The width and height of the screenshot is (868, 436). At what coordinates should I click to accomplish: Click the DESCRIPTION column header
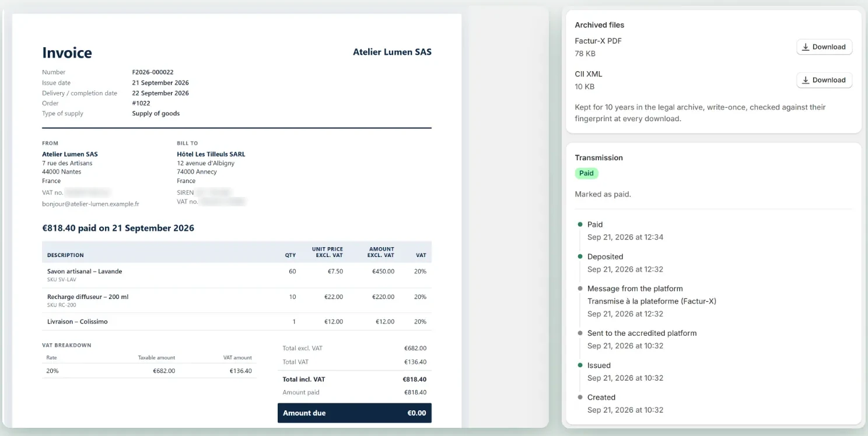coord(65,255)
